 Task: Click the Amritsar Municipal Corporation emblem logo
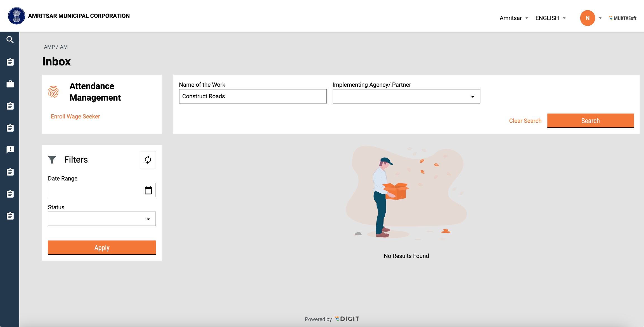click(x=16, y=16)
